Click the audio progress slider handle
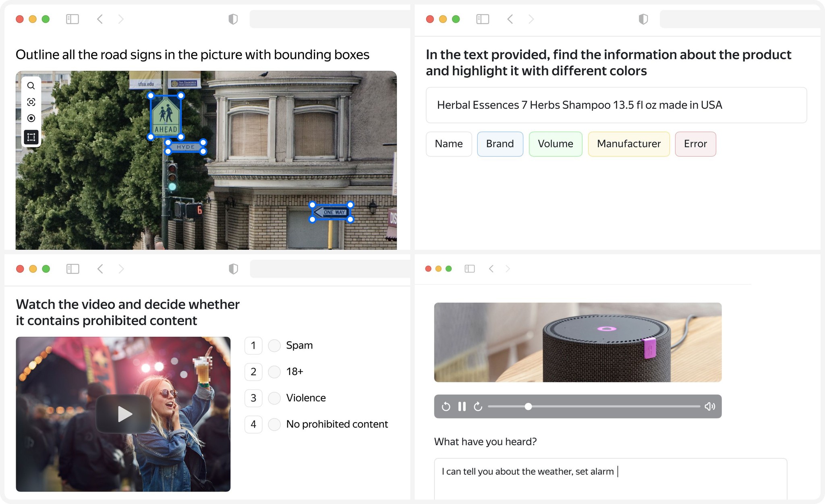The width and height of the screenshot is (825, 504). coord(528,407)
